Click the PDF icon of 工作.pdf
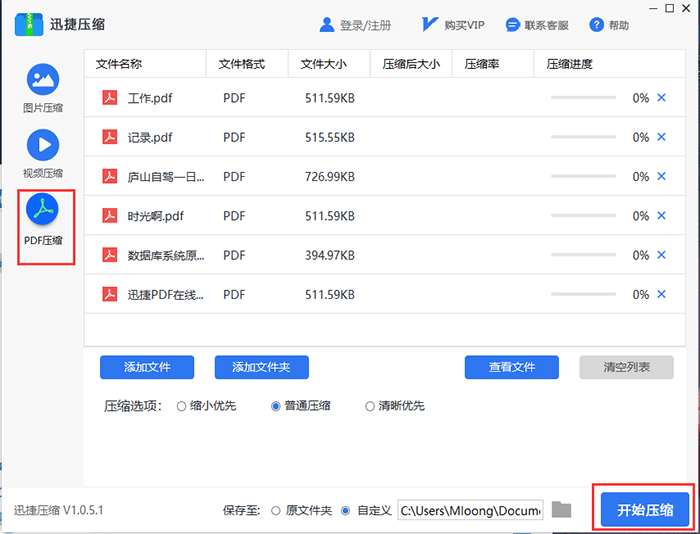 tap(110, 97)
